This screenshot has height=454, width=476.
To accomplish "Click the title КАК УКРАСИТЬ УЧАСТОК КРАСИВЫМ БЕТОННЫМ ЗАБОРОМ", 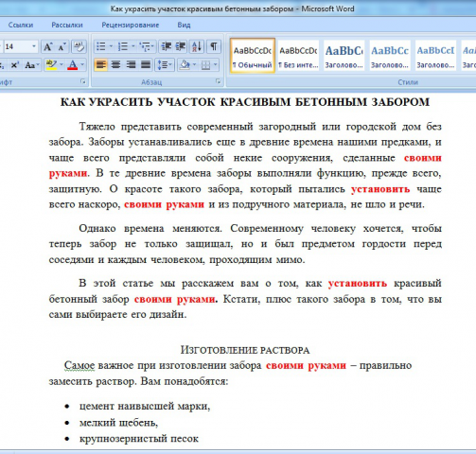I will [x=245, y=102].
